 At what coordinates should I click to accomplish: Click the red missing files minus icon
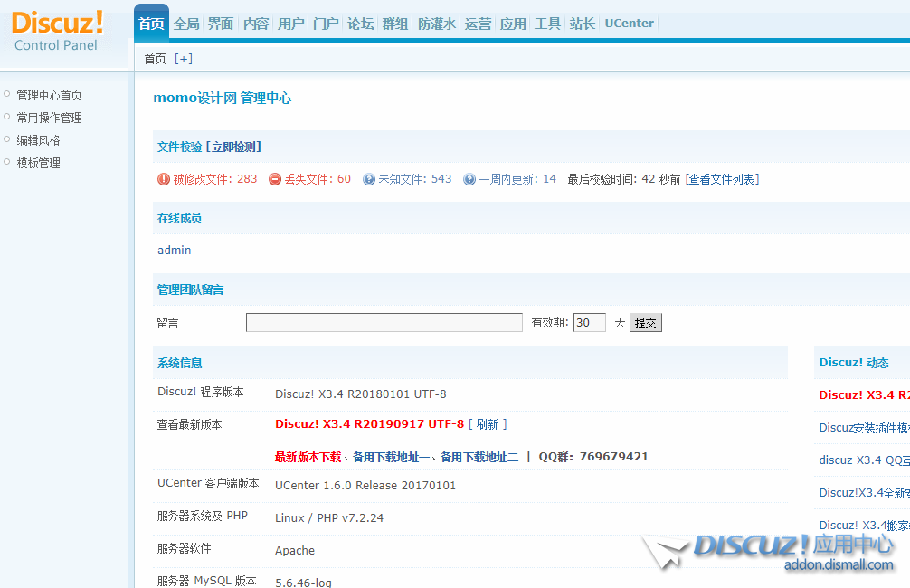275,179
